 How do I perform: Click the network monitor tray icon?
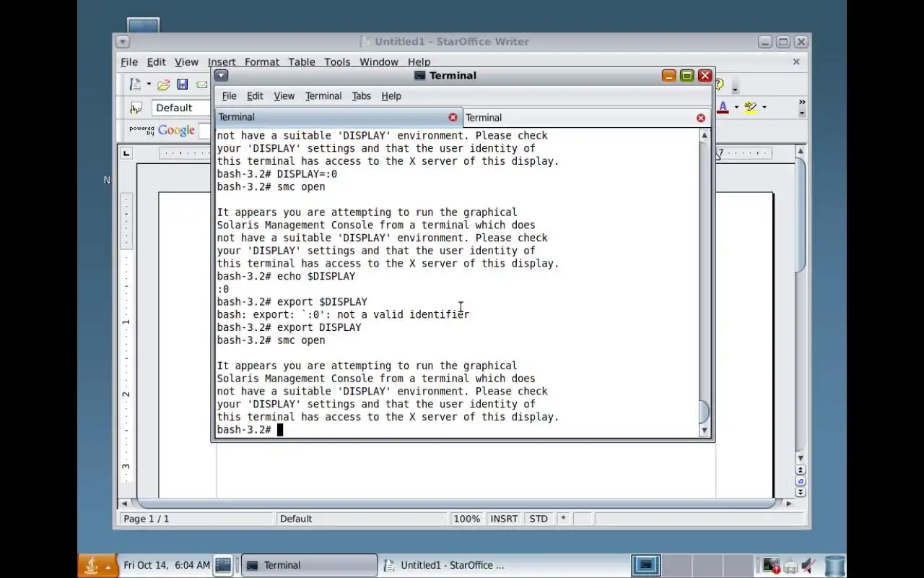771,566
